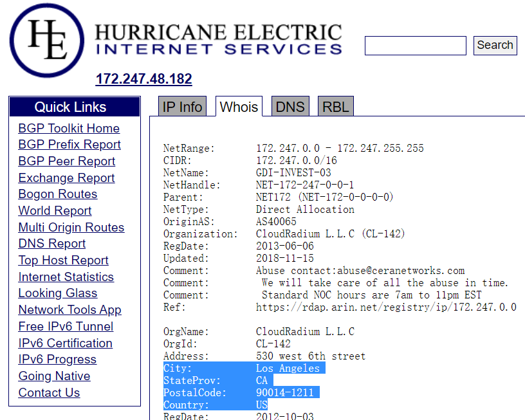Open the Going Native link
The image size is (525, 420).
[x=54, y=376]
